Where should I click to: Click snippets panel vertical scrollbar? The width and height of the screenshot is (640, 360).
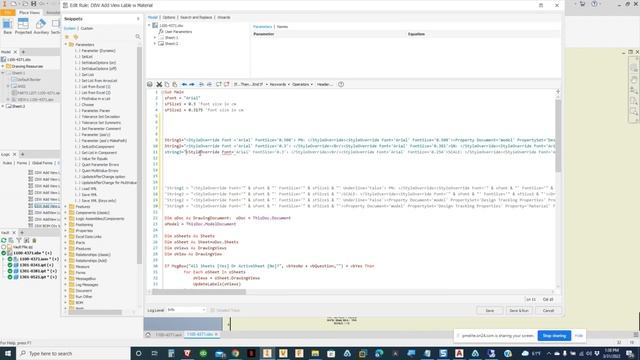click(139, 155)
